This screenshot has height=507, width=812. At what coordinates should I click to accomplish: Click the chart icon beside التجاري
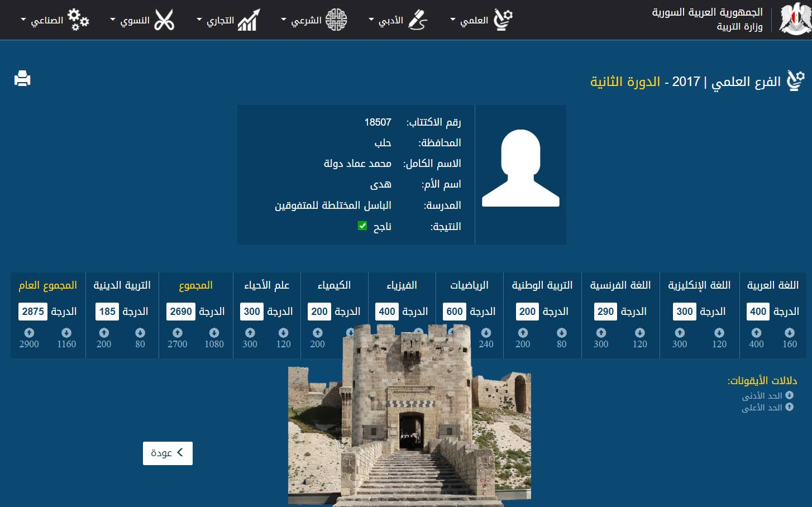pos(249,20)
